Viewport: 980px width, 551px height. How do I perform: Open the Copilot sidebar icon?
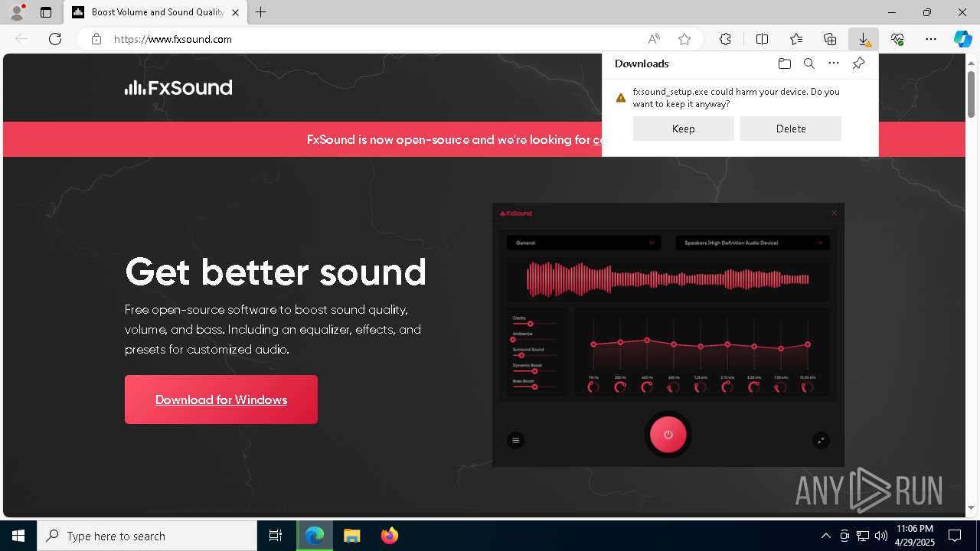pos(962,39)
